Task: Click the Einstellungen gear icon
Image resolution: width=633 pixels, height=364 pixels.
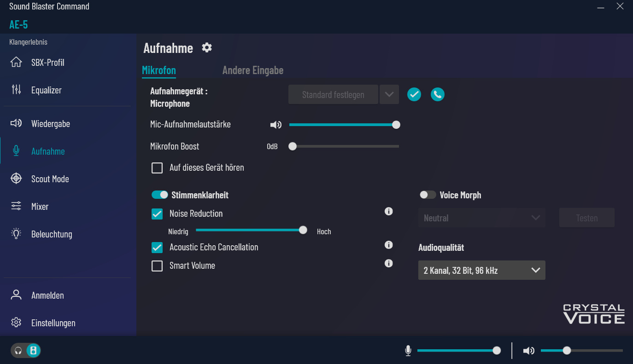Action: pyautogui.click(x=16, y=323)
